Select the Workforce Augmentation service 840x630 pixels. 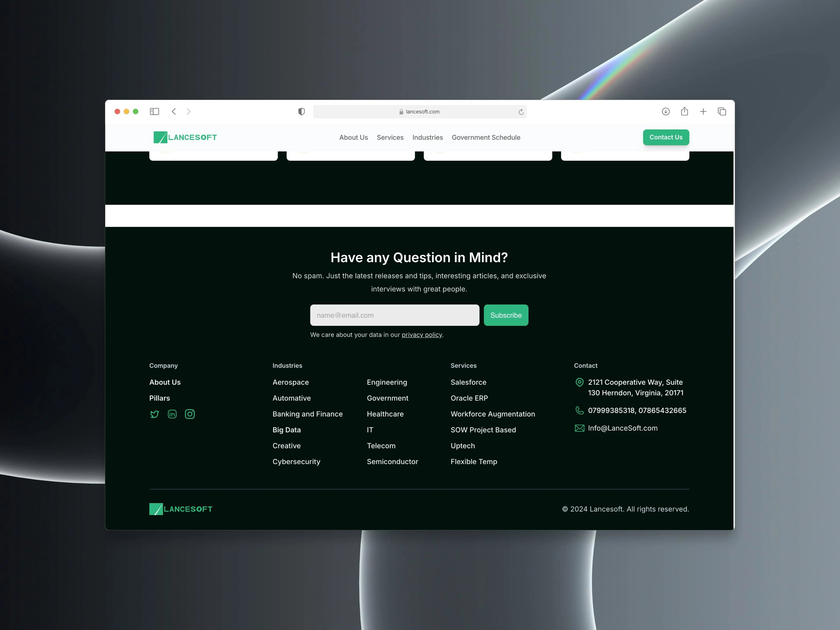(x=493, y=414)
